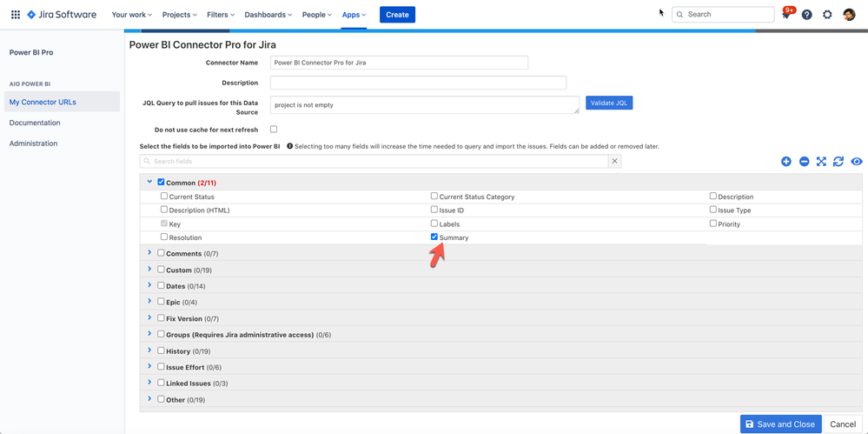This screenshot has height=434, width=868.
Task: Open the Your work menu
Action: tap(132, 15)
